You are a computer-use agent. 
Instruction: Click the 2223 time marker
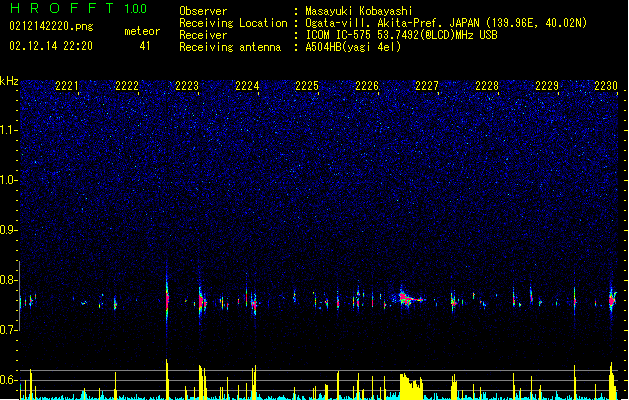pyautogui.click(x=187, y=86)
